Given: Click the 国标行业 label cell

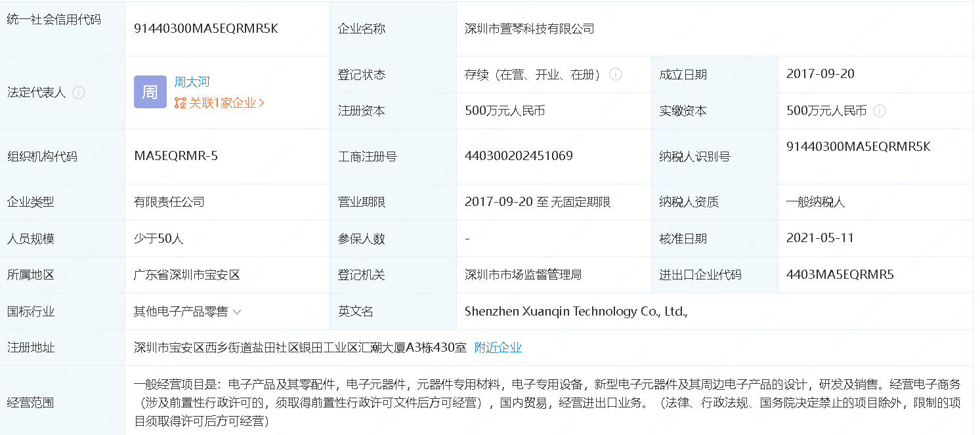Looking at the screenshot, I should [62, 312].
